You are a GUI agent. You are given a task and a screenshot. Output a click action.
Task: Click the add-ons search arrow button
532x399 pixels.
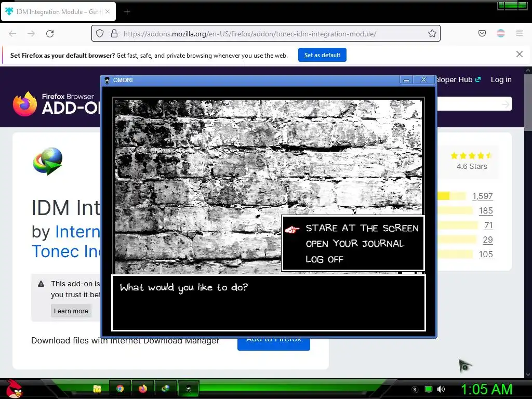click(506, 104)
